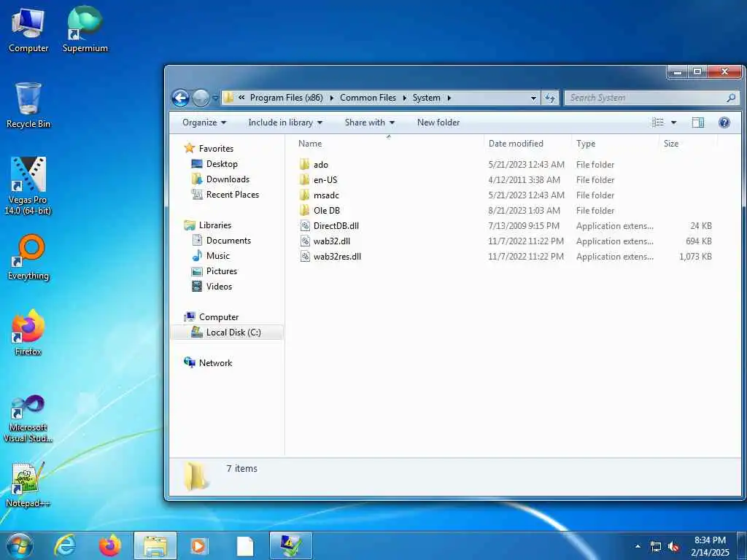Click the muted volume tray icon
This screenshot has height=560, width=747.
coord(673,547)
